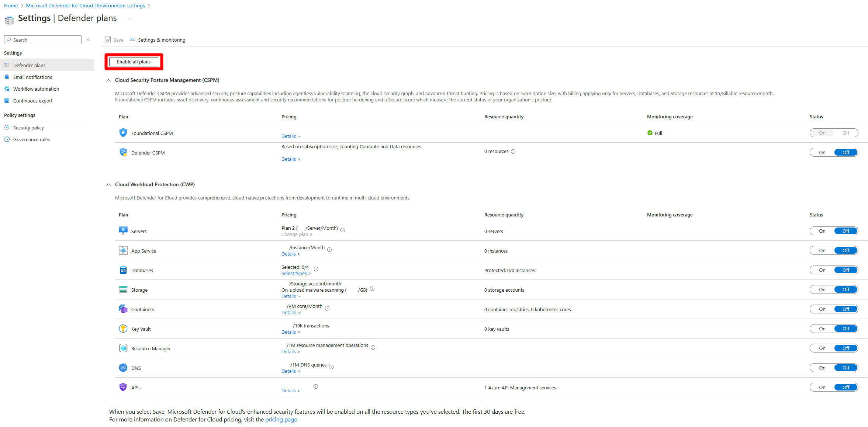This screenshot has width=868, height=427.
Task: Collapse Cloud Workload Protection section
Action: click(108, 185)
